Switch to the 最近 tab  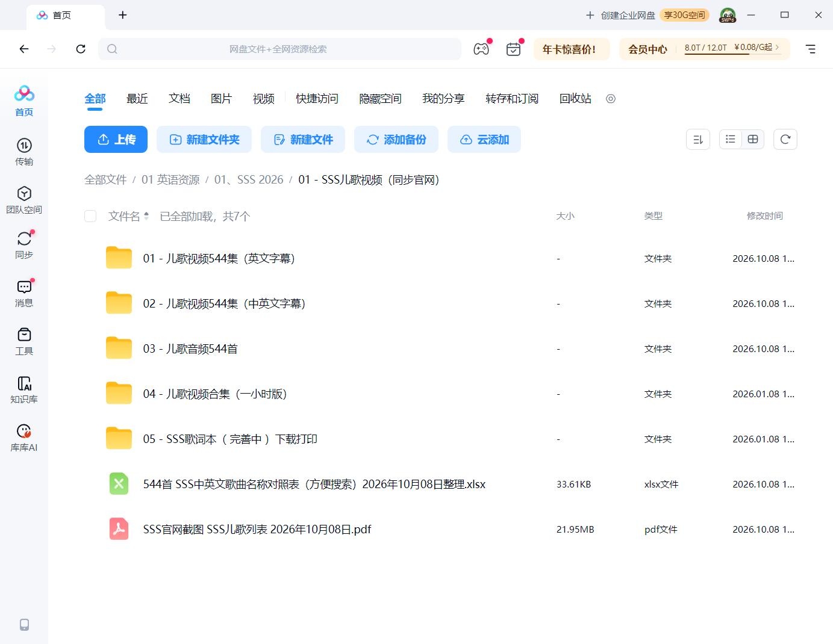point(137,99)
